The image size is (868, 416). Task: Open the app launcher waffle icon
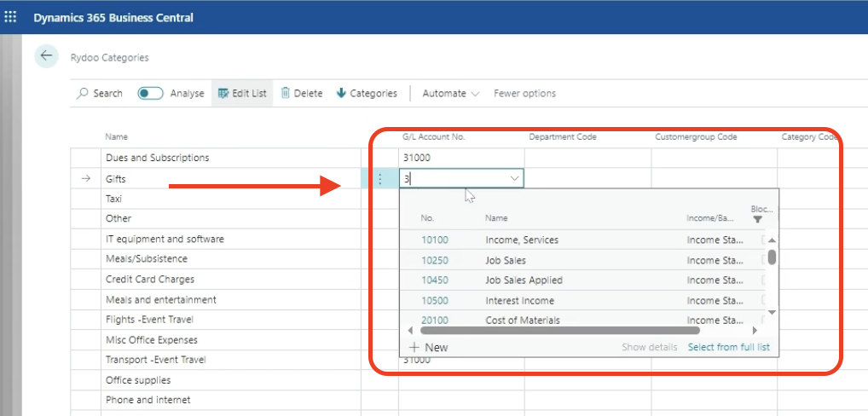10,17
